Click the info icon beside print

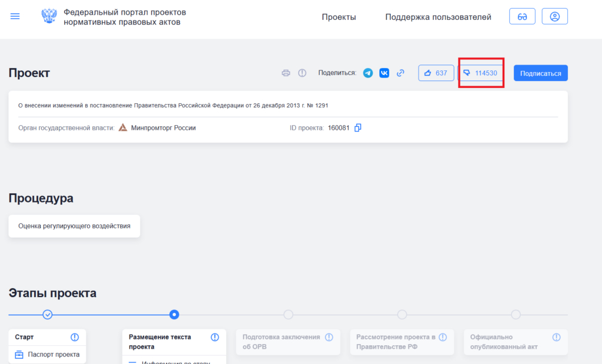click(302, 73)
